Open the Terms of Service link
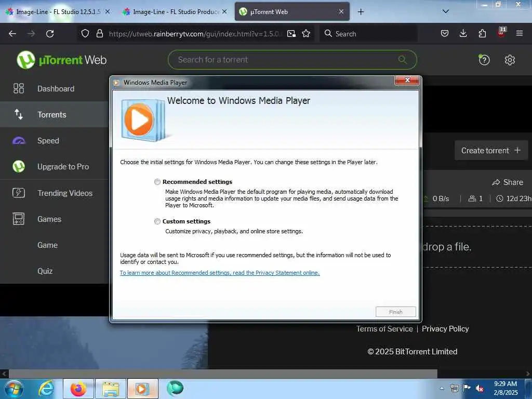The image size is (532, 399). [x=384, y=329]
